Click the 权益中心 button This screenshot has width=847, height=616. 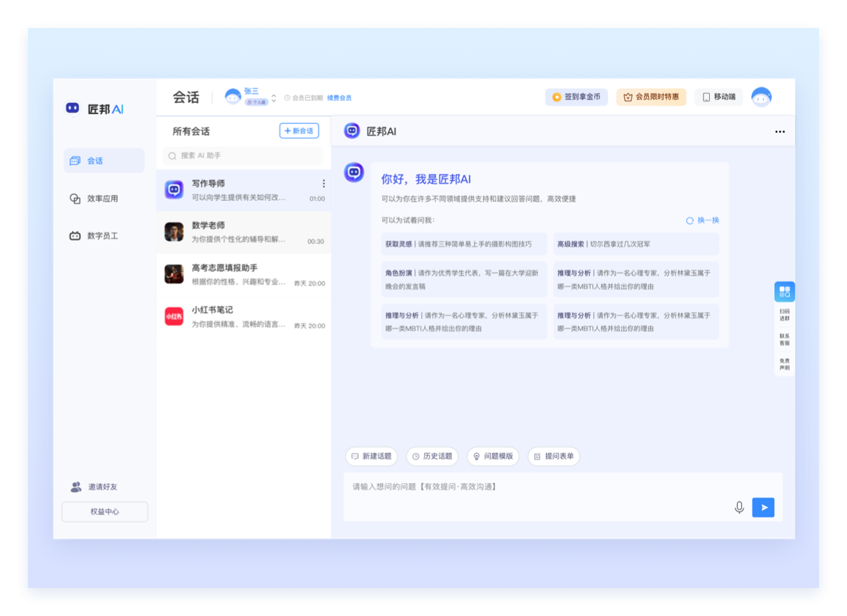[x=105, y=512]
